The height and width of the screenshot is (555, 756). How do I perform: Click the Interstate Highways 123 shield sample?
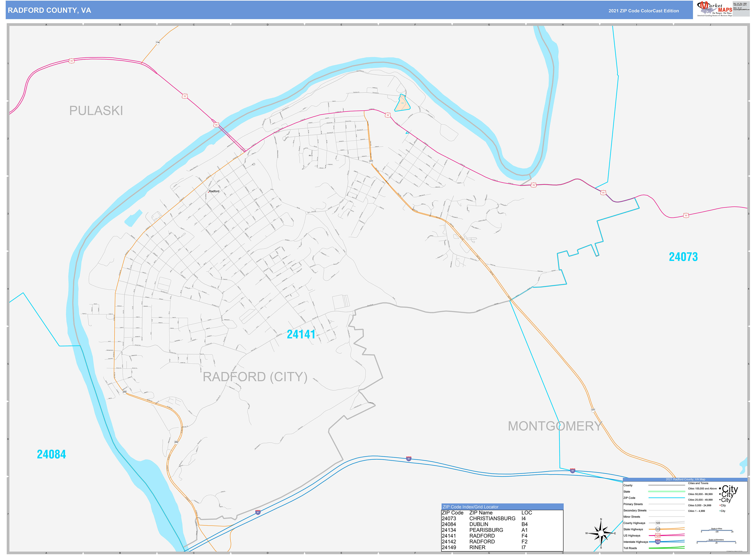(658, 542)
